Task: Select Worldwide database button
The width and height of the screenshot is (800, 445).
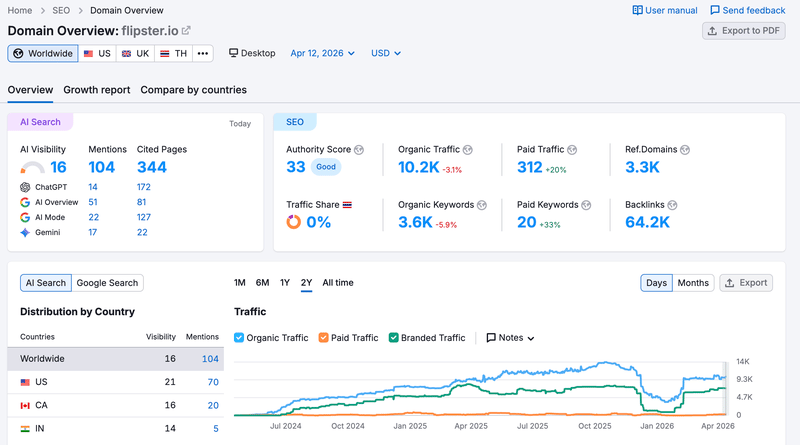Action: 43,54
